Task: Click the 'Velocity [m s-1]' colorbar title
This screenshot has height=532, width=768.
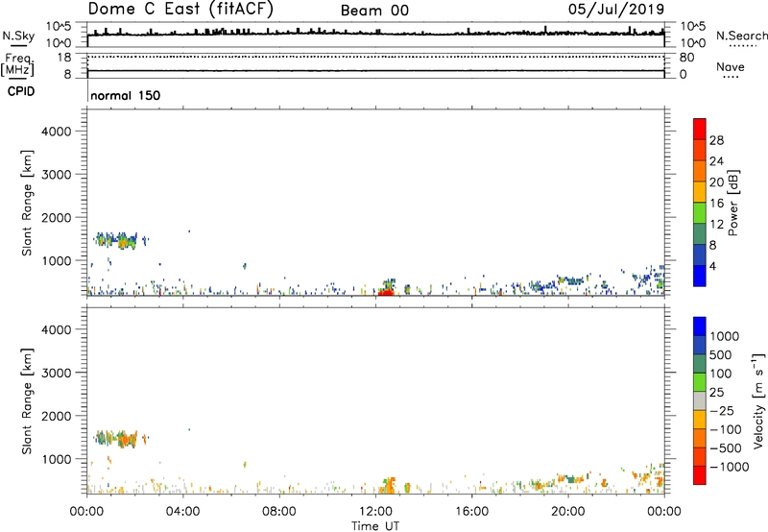Action: pyautogui.click(x=758, y=400)
